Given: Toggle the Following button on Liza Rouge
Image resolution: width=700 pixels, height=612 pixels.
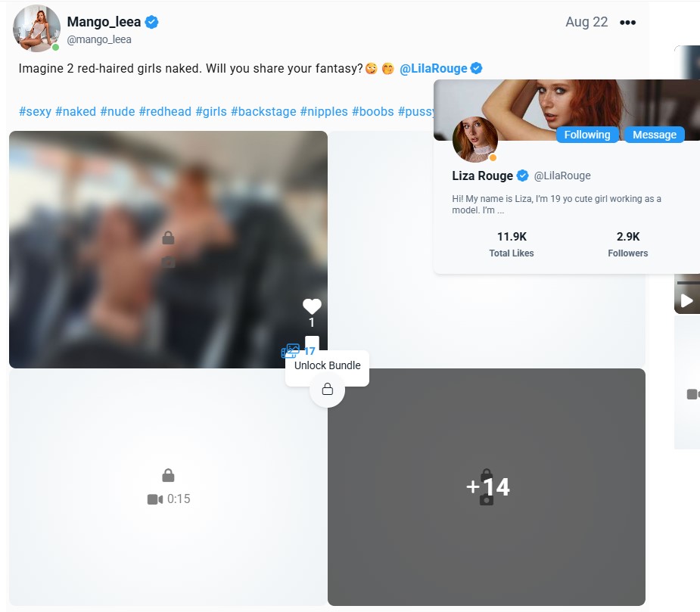Looking at the screenshot, I should pos(586,135).
